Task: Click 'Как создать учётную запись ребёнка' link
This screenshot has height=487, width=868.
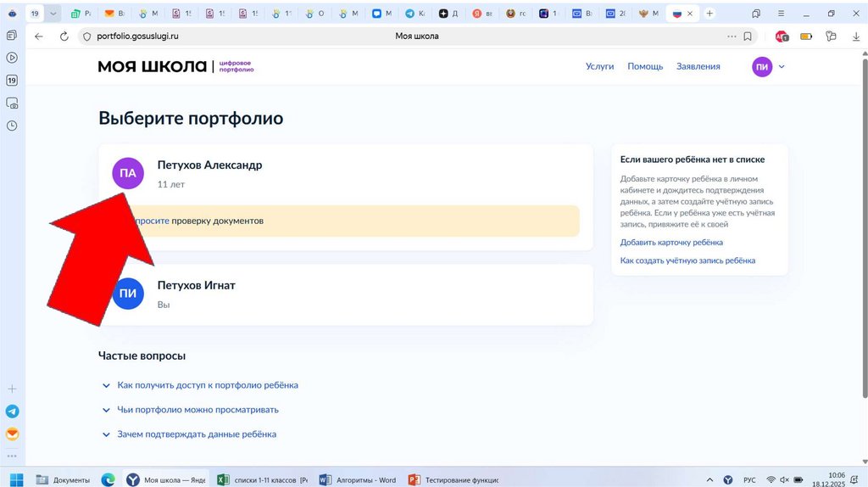Action: click(x=687, y=260)
